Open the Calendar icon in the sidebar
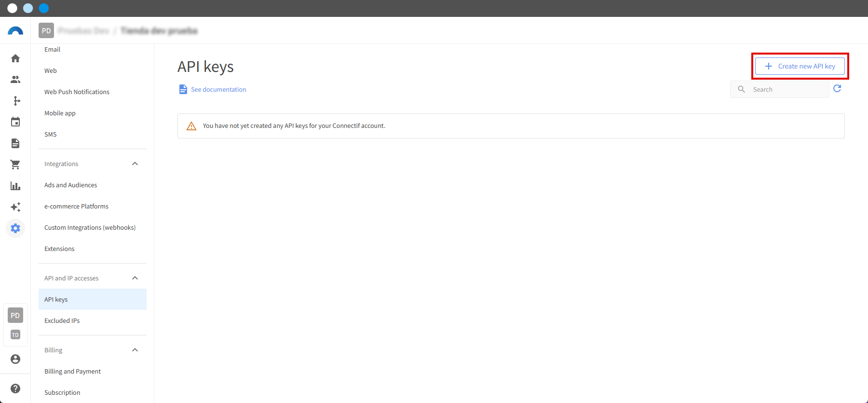Screen dimensions: 868x403 click(15, 122)
